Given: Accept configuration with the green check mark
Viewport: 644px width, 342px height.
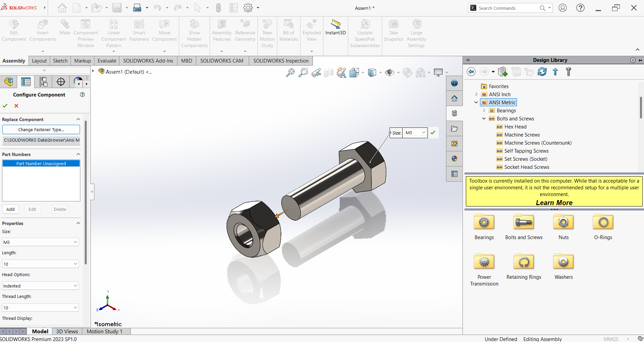Looking at the screenshot, I should click(x=5, y=106).
